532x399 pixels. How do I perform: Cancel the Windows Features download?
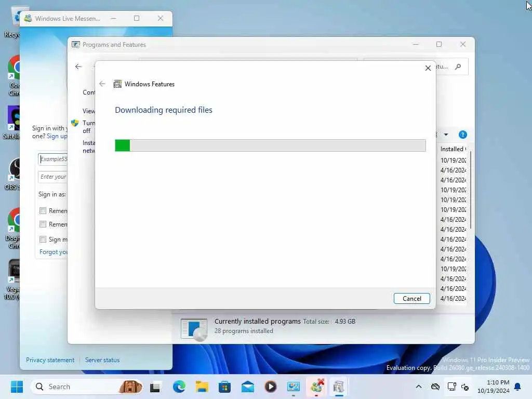tap(411, 299)
